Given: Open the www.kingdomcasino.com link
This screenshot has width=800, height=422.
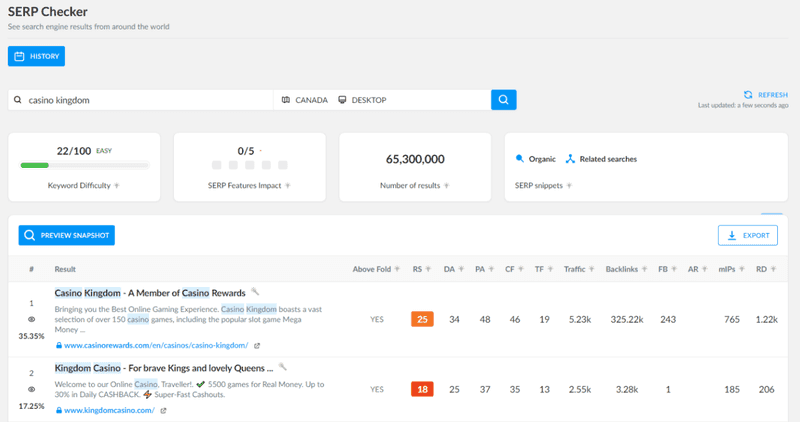Looking at the screenshot, I should [109, 410].
